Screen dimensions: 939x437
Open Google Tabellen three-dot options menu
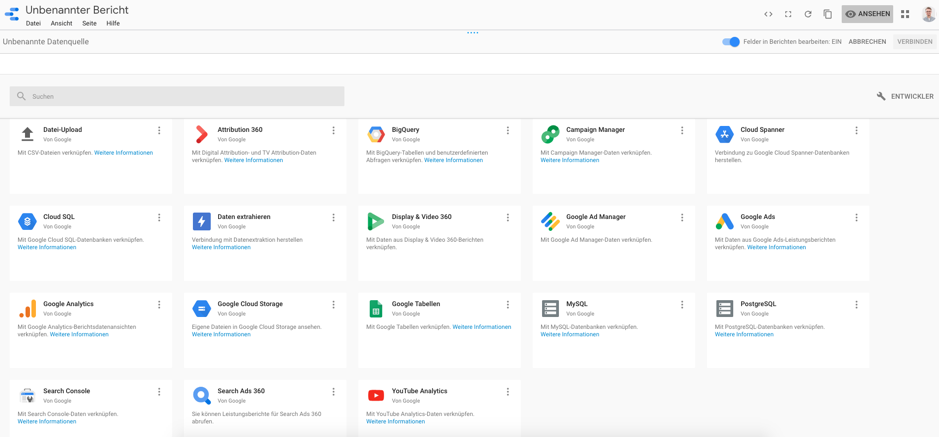(508, 305)
